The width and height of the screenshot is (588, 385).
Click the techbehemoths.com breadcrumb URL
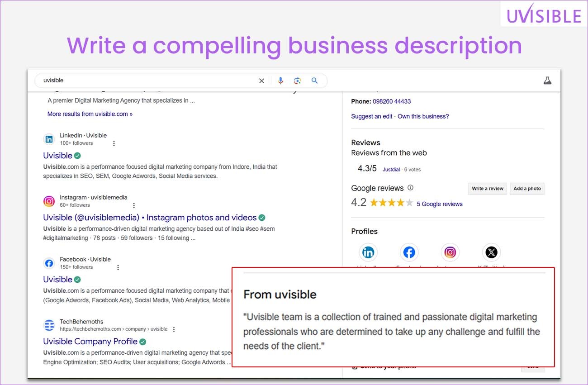pyautogui.click(x=114, y=329)
